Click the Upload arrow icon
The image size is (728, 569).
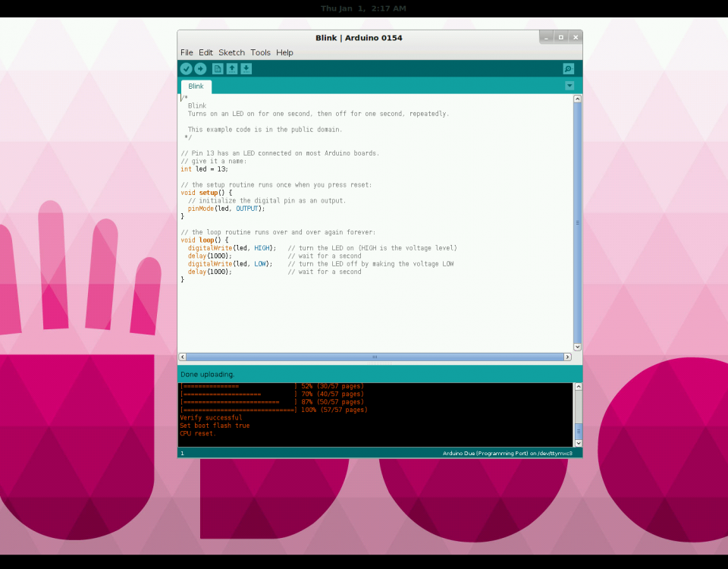200,69
